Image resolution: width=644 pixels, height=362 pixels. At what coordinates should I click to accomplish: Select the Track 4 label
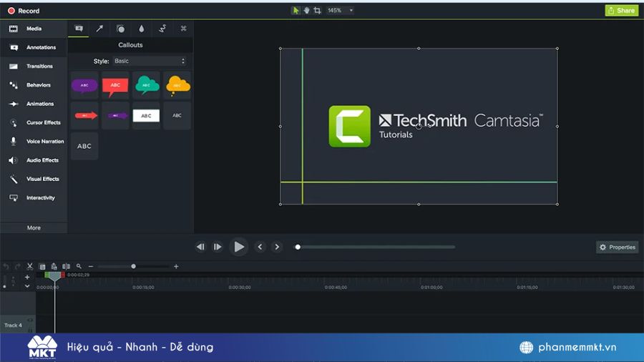[x=13, y=326]
